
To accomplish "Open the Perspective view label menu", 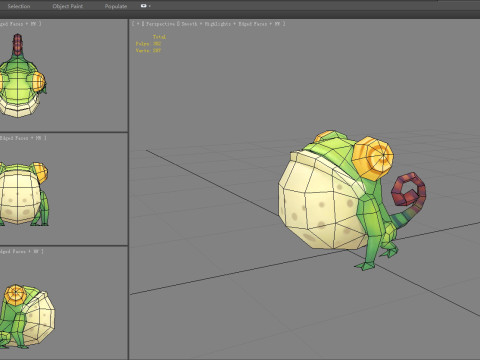I will click(x=160, y=24).
